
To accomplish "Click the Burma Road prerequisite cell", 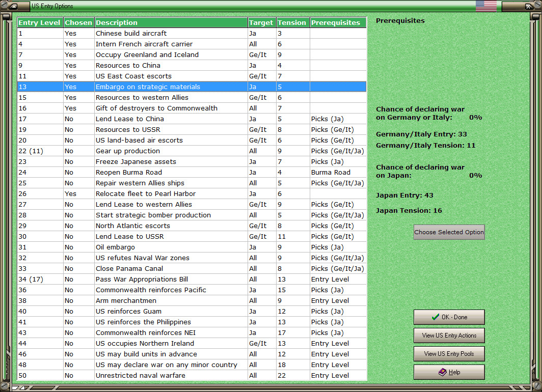I will click(x=338, y=173).
